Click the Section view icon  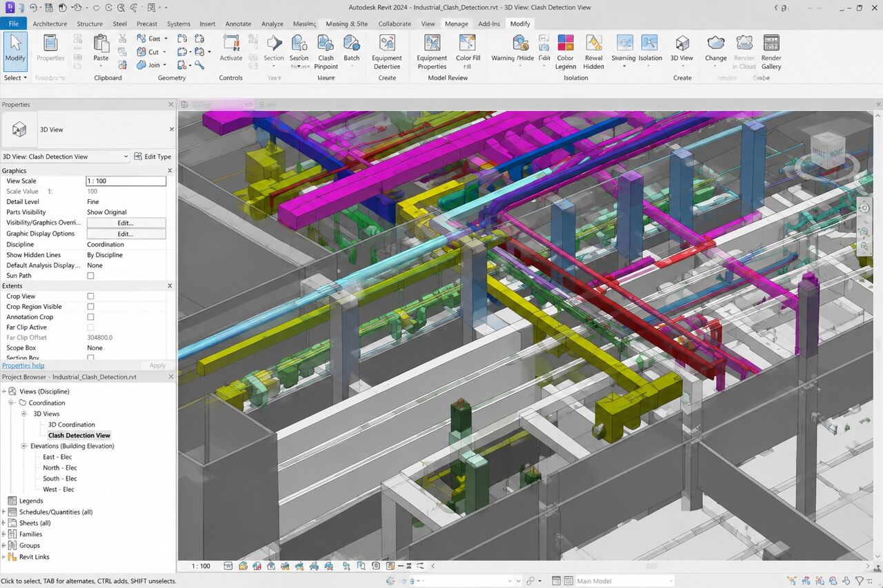[274, 44]
